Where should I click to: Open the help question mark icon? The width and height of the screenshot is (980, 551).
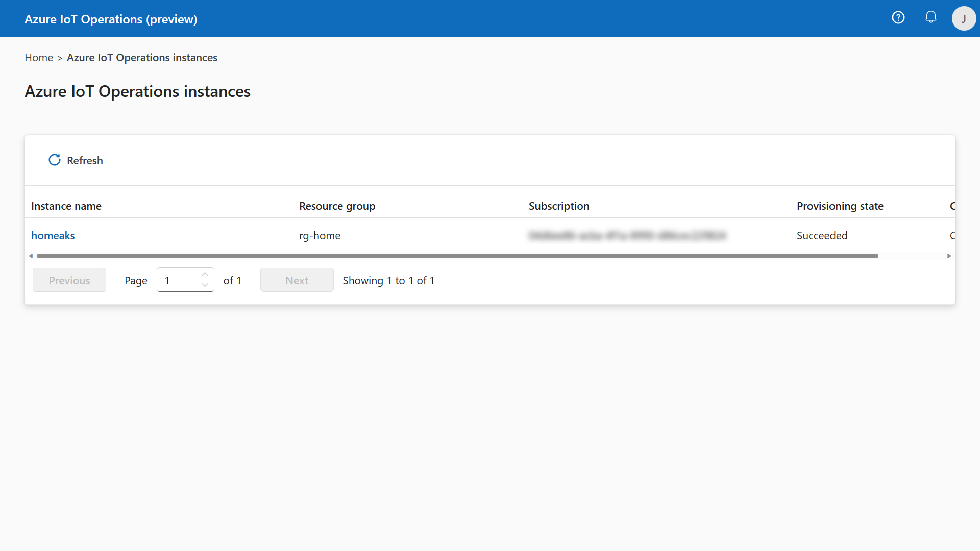click(898, 18)
